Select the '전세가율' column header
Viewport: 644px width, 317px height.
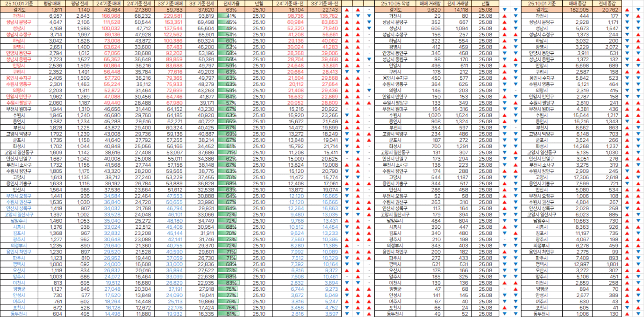click(232, 3)
